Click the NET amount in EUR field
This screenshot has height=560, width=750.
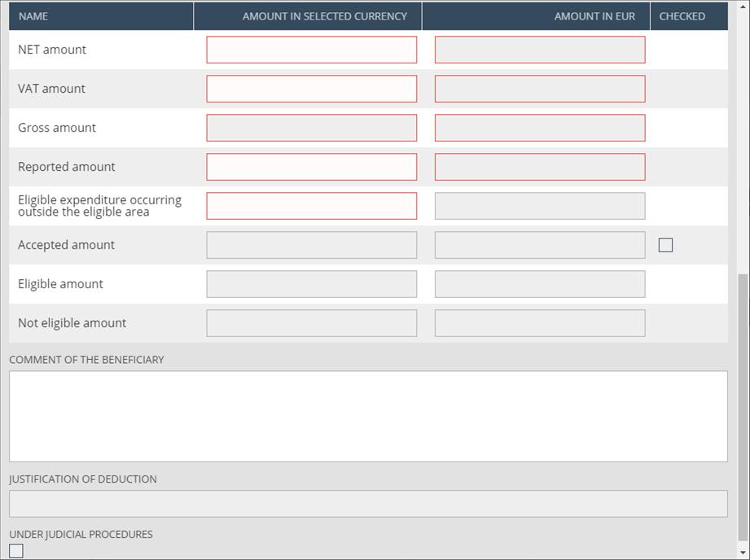(540, 50)
